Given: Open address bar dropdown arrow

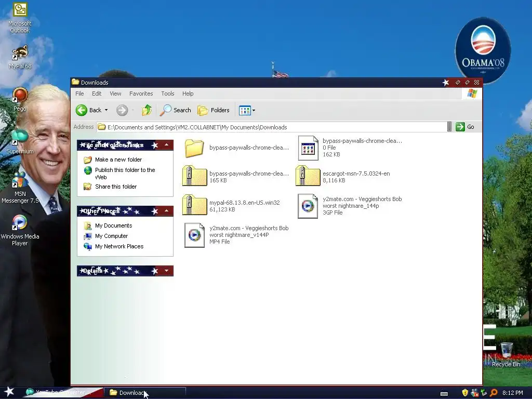Looking at the screenshot, I should click(449, 127).
